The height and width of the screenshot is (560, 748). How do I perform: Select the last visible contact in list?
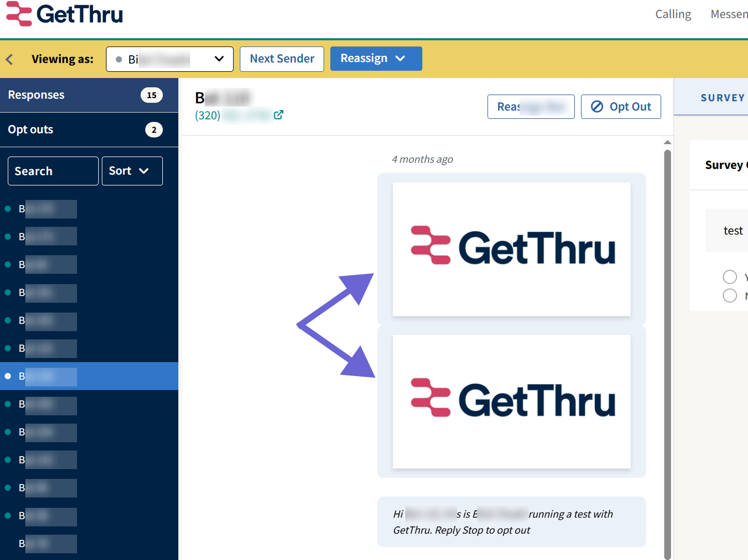(89, 543)
